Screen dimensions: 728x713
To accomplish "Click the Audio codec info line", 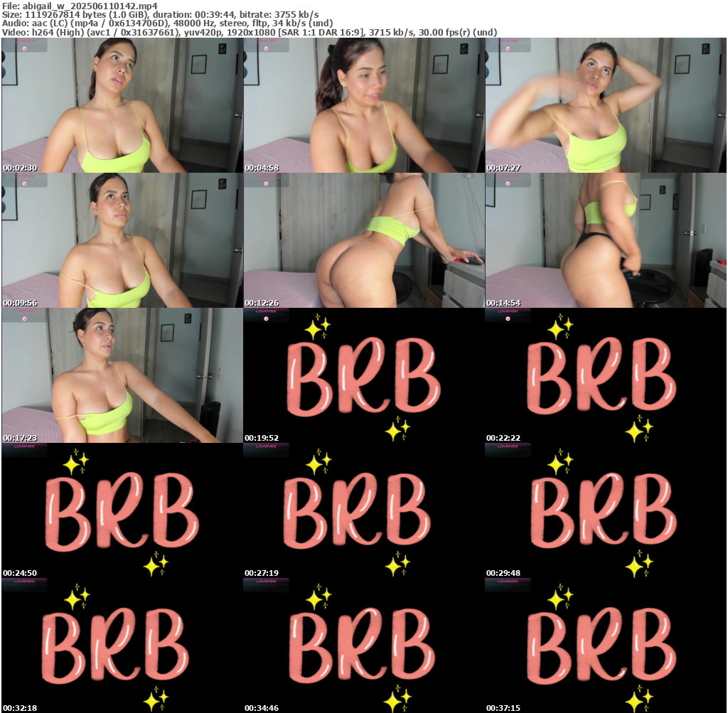I will pyautogui.click(x=167, y=23).
